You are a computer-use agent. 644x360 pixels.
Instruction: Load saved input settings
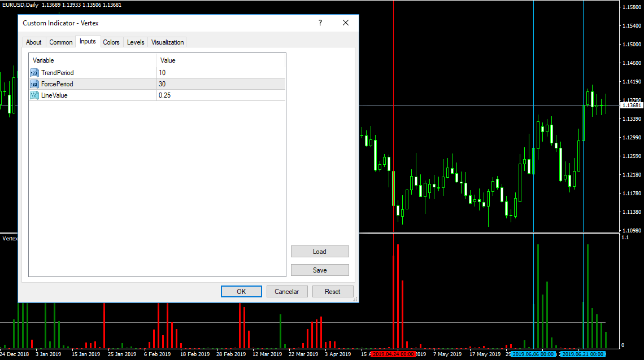pos(320,251)
